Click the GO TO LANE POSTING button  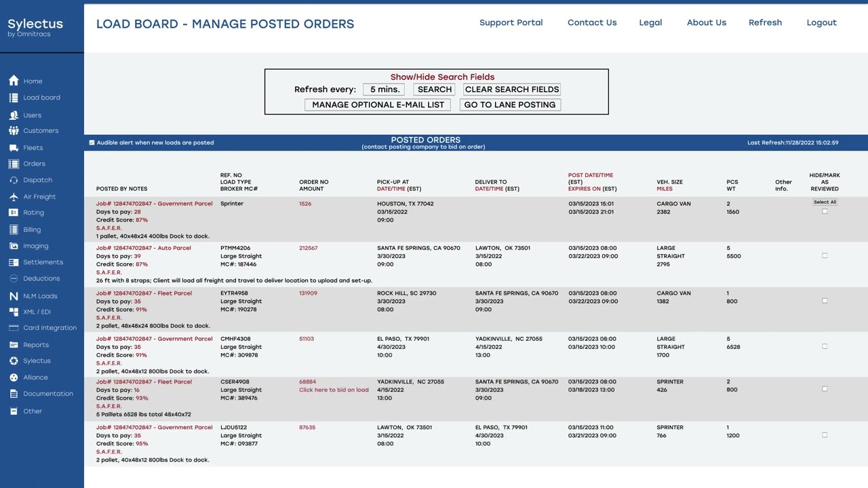pyautogui.click(x=510, y=105)
